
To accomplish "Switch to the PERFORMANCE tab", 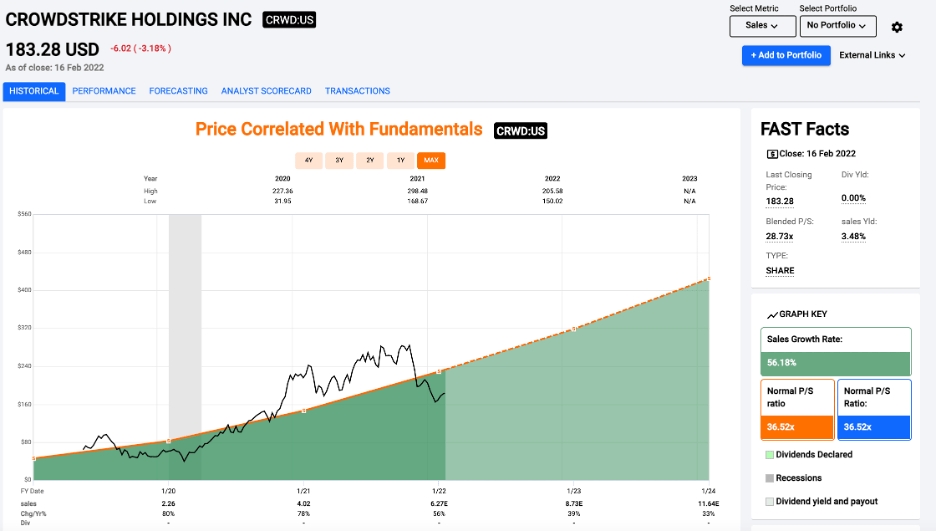I will pyautogui.click(x=104, y=91).
